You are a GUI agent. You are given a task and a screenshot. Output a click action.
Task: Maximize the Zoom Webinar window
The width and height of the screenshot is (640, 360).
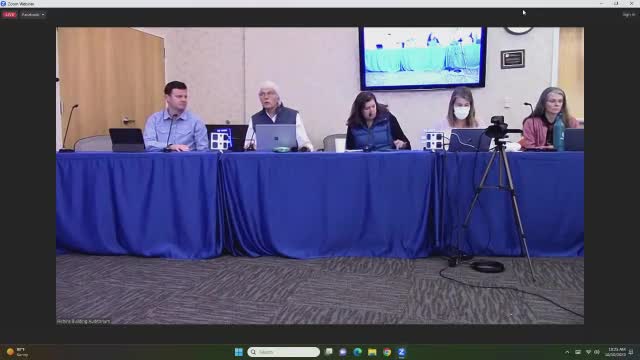pyautogui.click(x=616, y=3)
